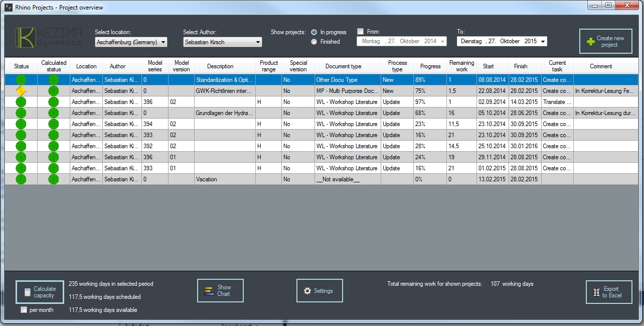644x326 pixels.
Task: Click the green plus Create new project icon
Action: tap(590, 42)
